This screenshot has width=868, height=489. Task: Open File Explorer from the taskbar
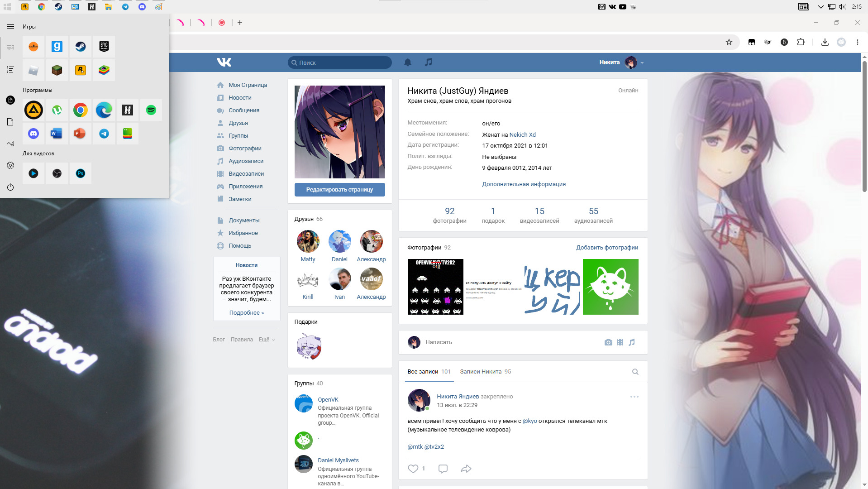109,7
